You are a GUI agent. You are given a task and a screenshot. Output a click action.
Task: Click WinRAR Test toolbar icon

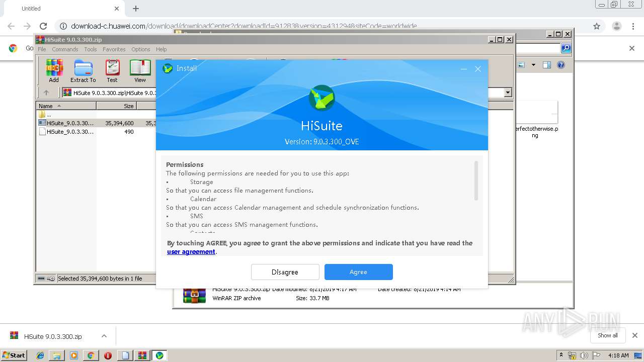point(112,71)
